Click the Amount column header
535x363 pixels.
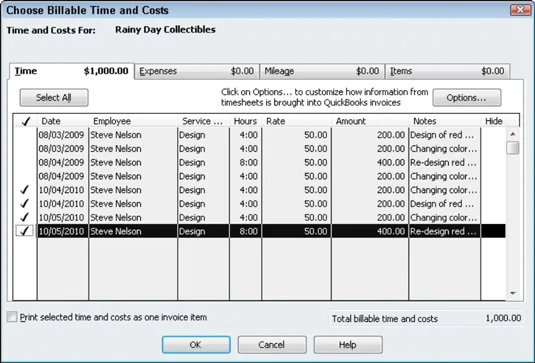(x=370, y=121)
